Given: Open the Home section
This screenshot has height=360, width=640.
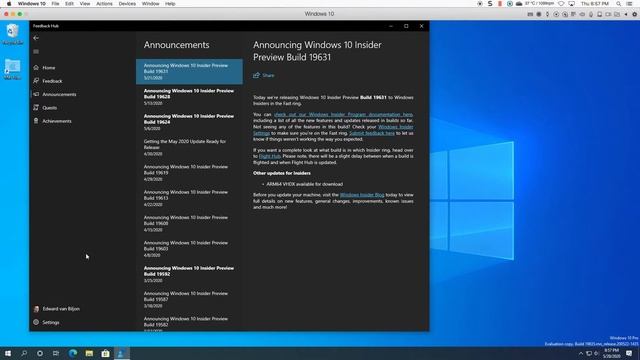Looking at the screenshot, I should pyautogui.click(x=48, y=67).
